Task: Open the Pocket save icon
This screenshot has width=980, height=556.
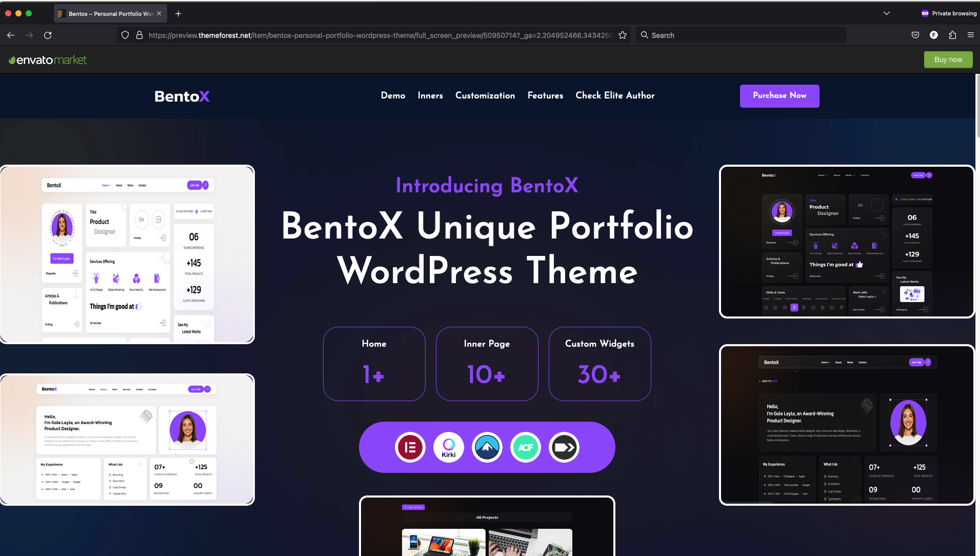Action: (915, 35)
